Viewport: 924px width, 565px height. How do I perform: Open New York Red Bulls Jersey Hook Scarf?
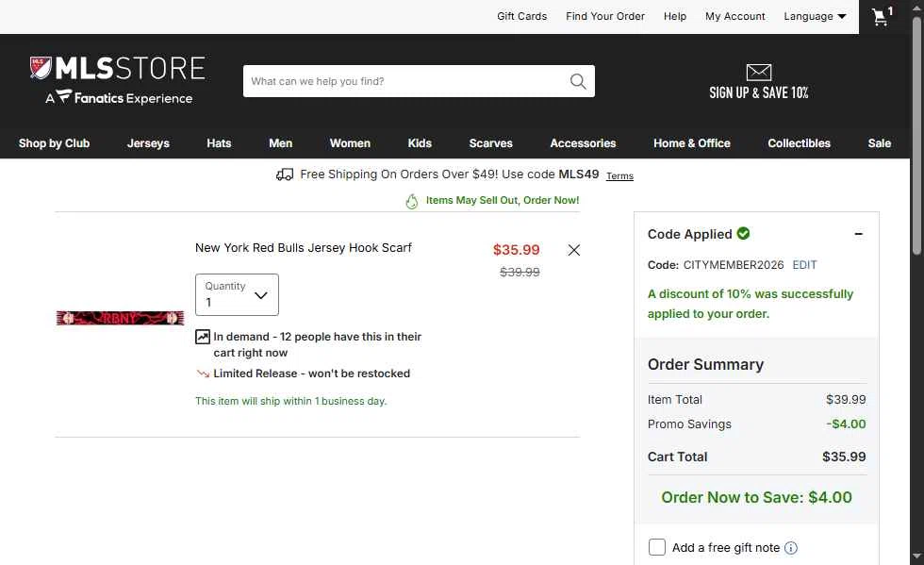point(303,248)
